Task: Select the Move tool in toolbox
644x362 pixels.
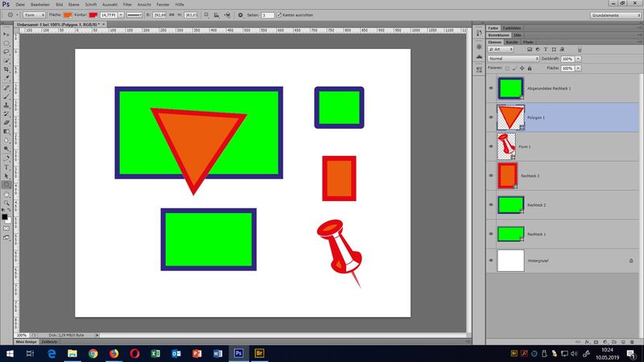Action: (x=6, y=35)
